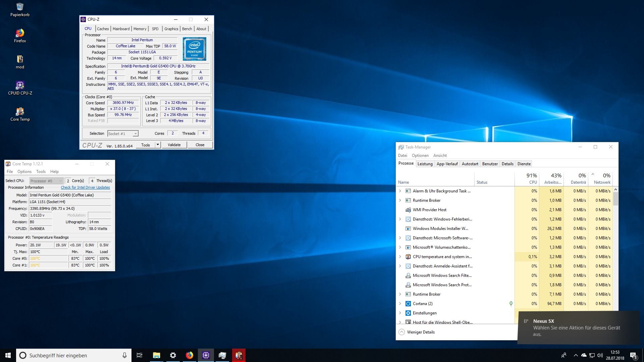Open the network tray icon
This screenshot has height=362, width=644.
pyautogui.click(x=592, y=355)
